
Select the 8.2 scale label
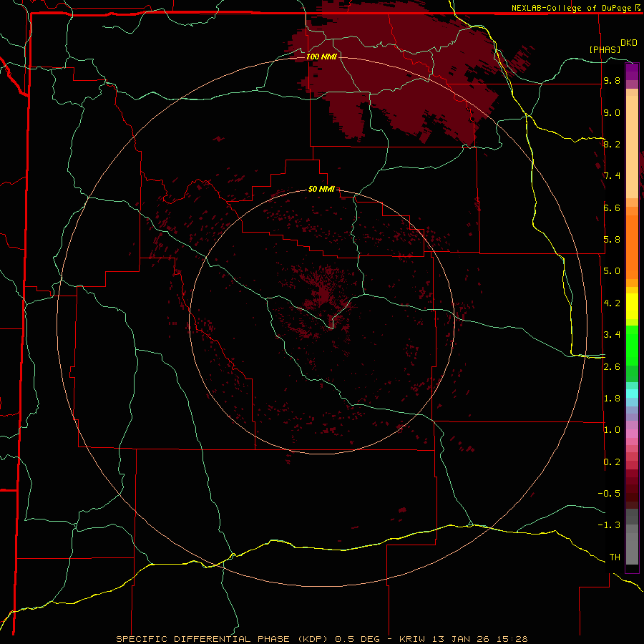tap(612, 144)
